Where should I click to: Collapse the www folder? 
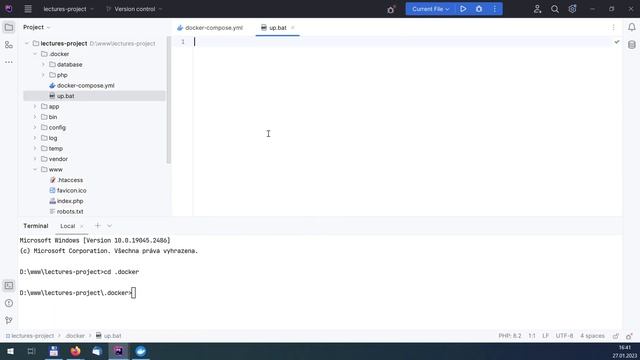tap(35, 169)
